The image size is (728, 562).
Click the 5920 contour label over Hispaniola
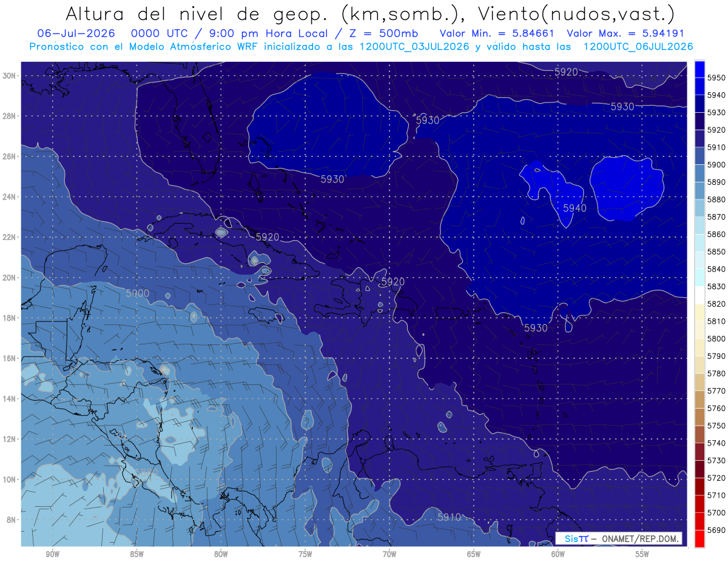click(x=393, y=282)
